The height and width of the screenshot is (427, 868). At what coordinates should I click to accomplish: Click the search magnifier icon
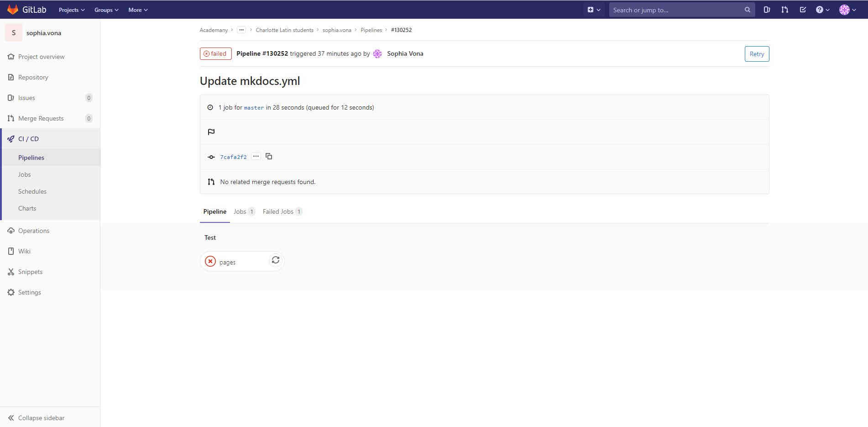tap(747, 10)
